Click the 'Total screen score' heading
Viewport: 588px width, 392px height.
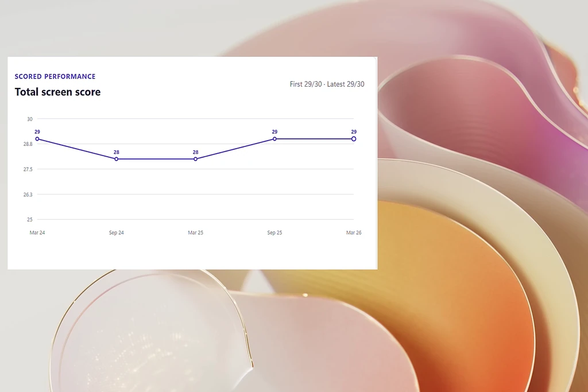58,92
